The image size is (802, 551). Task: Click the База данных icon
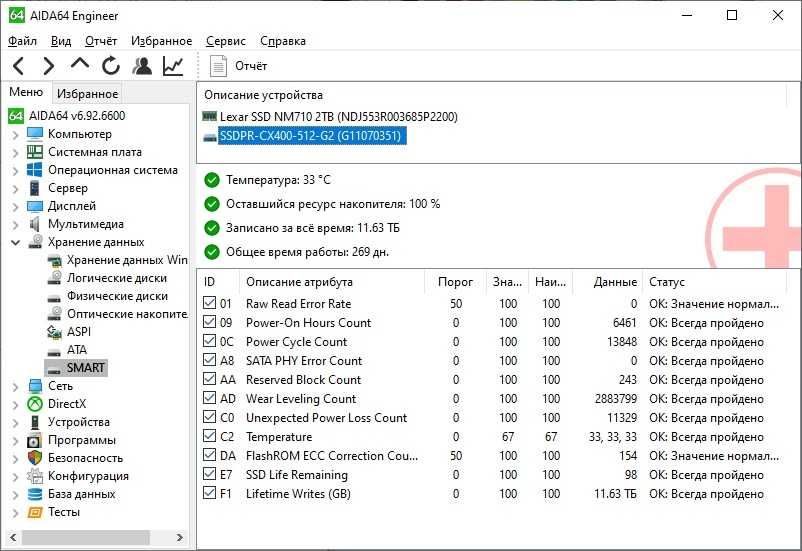(35, 494)
